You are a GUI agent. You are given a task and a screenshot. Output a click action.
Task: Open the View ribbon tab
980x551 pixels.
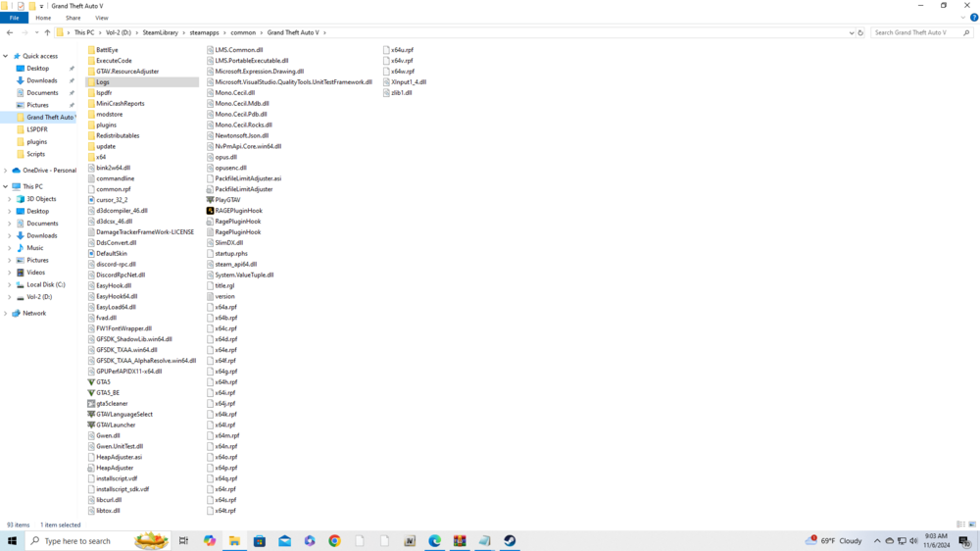coord(101,18)
